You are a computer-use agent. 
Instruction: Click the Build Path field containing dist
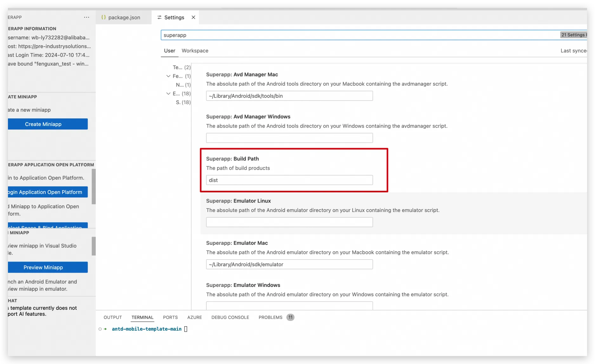click(x=289, y=180)
